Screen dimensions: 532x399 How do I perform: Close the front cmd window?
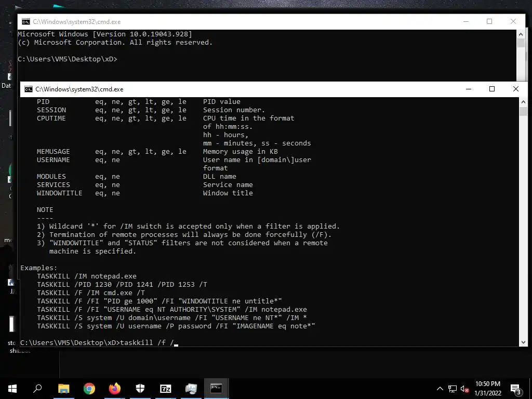coord(516,89)
